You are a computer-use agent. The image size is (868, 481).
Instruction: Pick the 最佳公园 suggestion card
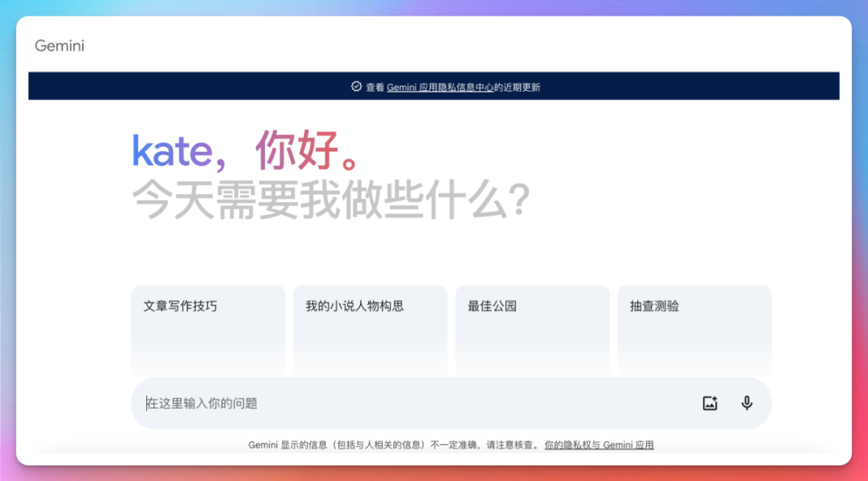pyautogui.click(x=532, y=330)
